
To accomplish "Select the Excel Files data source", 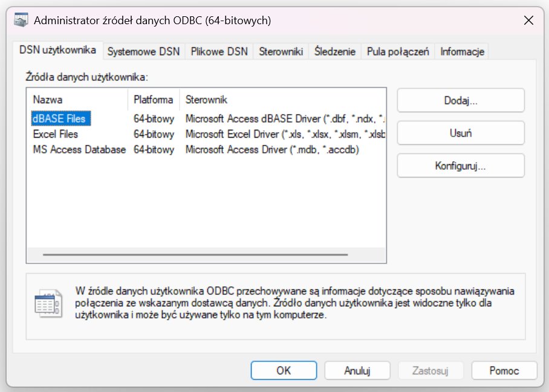I will (56, 134).
